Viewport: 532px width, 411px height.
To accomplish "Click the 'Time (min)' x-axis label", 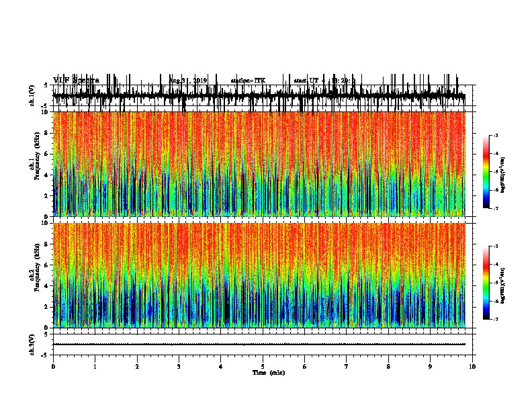I will point(269,373).
